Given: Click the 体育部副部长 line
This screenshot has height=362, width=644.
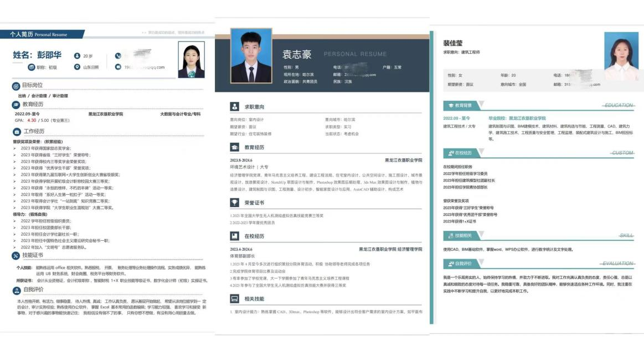Looking at the screenshot, I should click(243, 256).
